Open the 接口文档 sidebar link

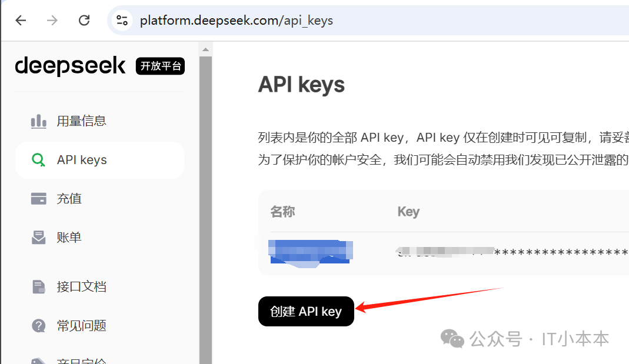pyautogui.click(x=81, y=286)
